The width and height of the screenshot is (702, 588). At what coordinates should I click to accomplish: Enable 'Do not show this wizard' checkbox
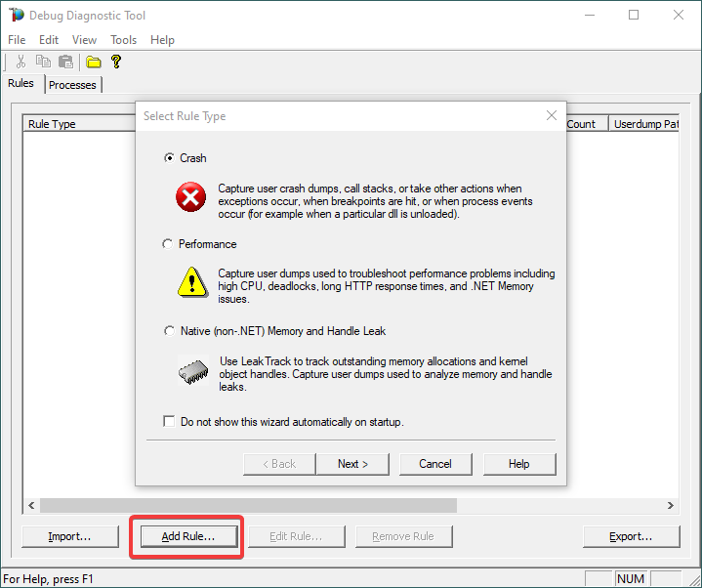tap(169, 422)
